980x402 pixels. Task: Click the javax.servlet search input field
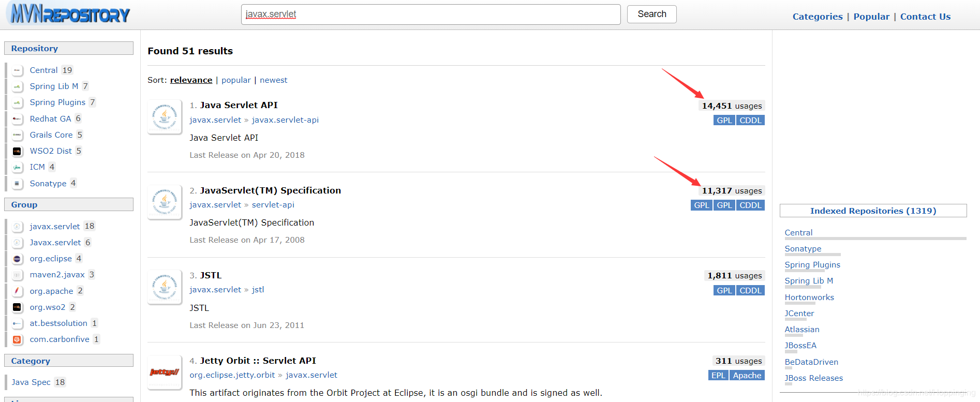click(x=430, y=14)
